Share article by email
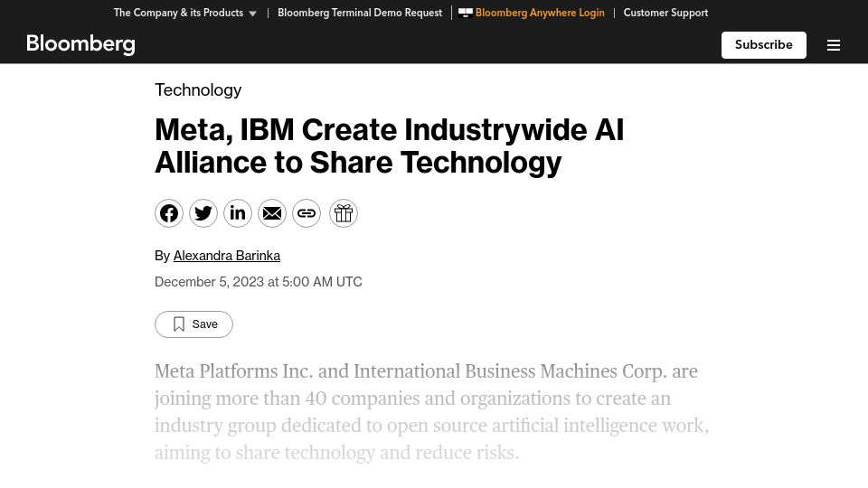The height and width of the screenshot is (488, 868). click(x=272, y=213)
